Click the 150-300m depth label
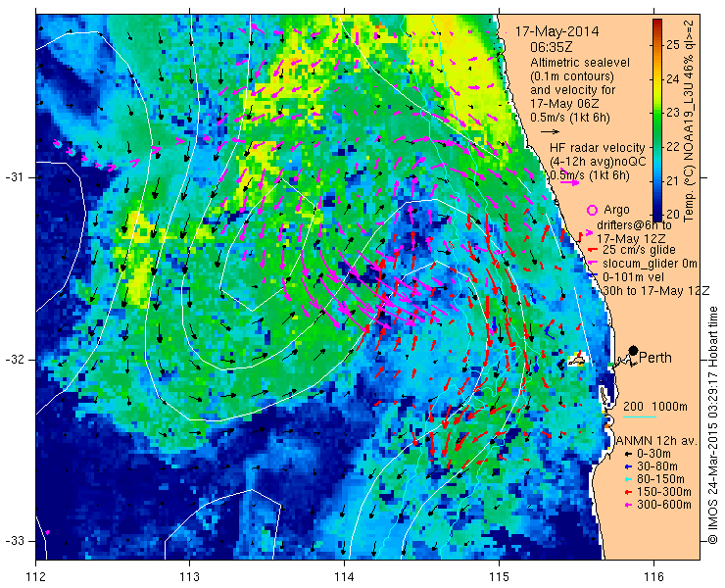725x588 pixels. [x=663, y=492]
